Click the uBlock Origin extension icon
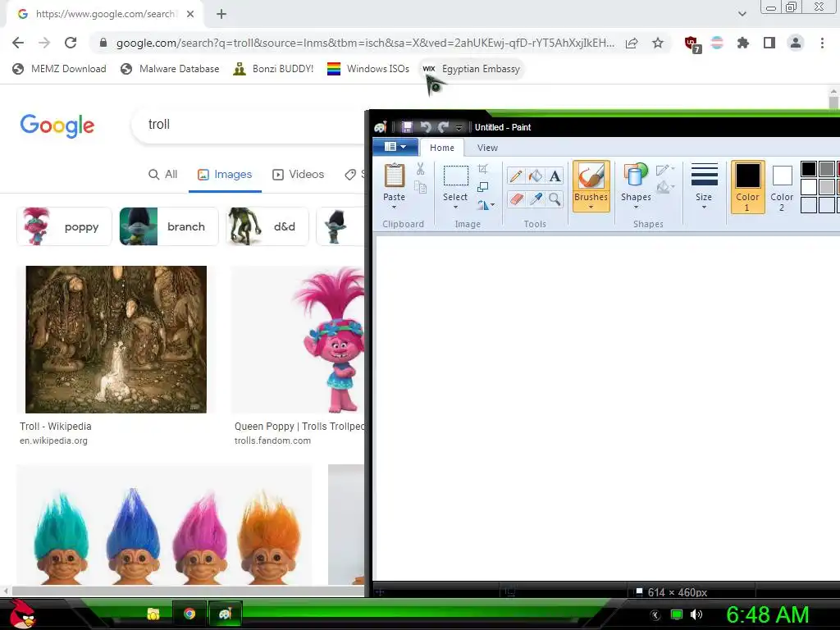This screenshot has height=630, width=840. click(691, 44)
